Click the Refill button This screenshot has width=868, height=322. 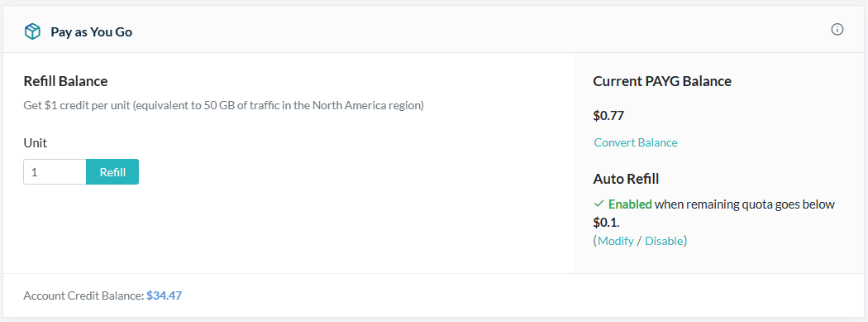click(x=112, y=172)
